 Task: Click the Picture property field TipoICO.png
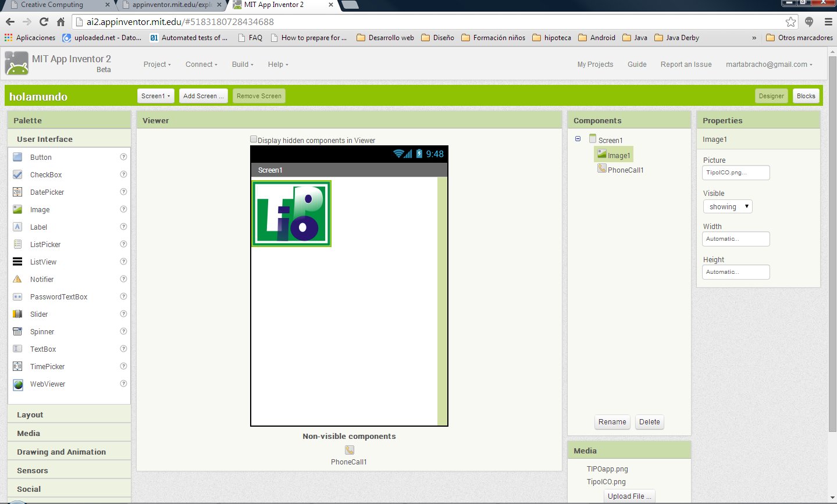point(736,173)
